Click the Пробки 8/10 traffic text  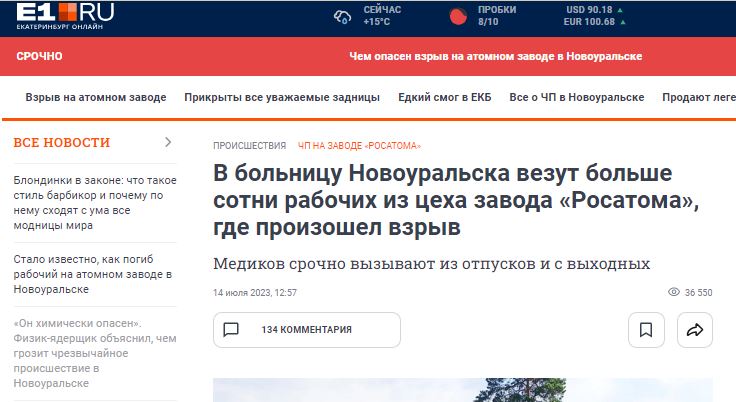pyautogui.click(x=497, y=15)
